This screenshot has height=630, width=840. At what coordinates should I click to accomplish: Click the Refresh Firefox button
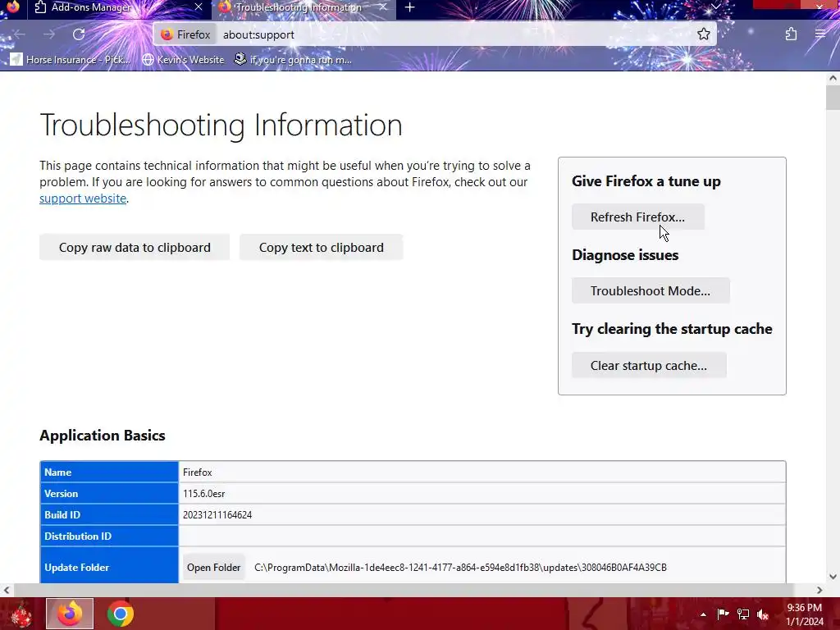click(x=637, y=217)
